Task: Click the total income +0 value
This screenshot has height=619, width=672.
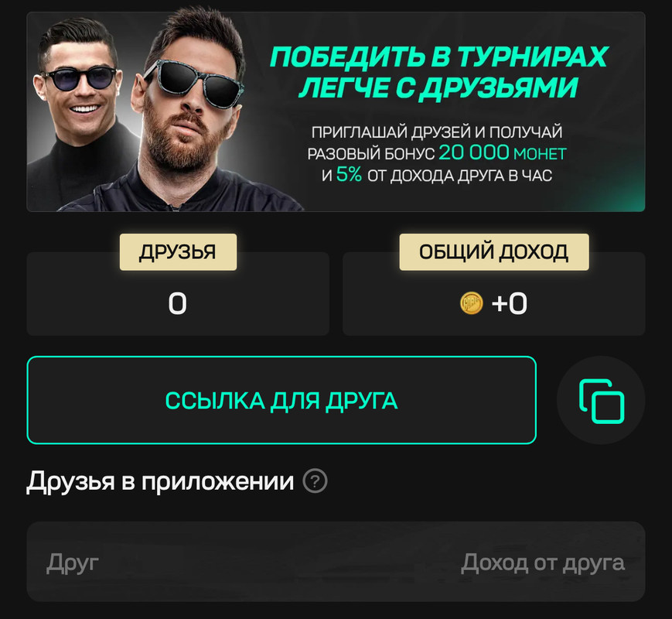Action: coord(509,304)
